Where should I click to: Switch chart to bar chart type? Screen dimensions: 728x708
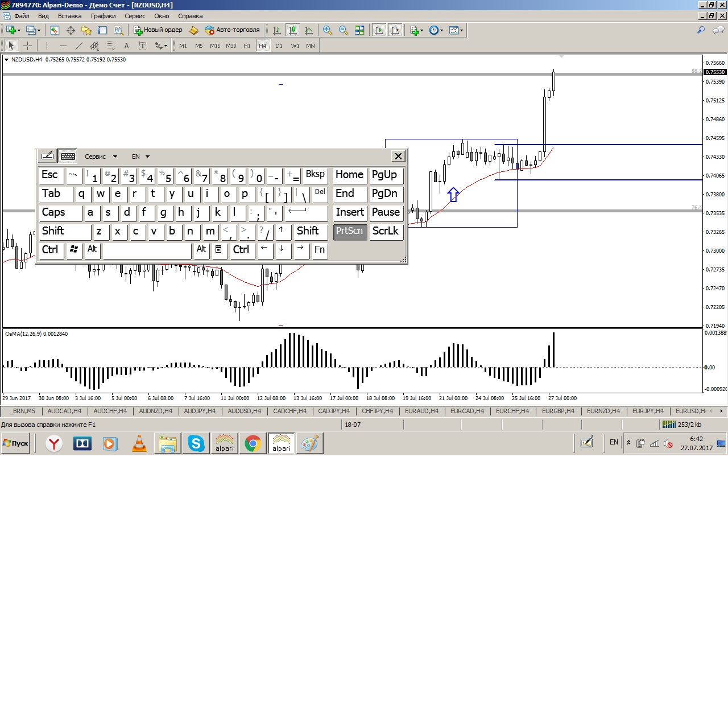pyautogui.click(x=277, y=30)
